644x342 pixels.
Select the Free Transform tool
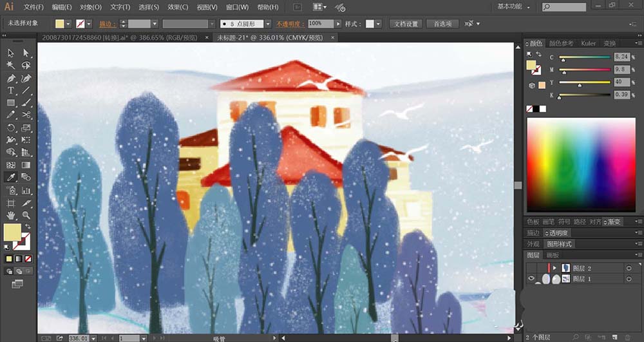click(x=26, y=140)
